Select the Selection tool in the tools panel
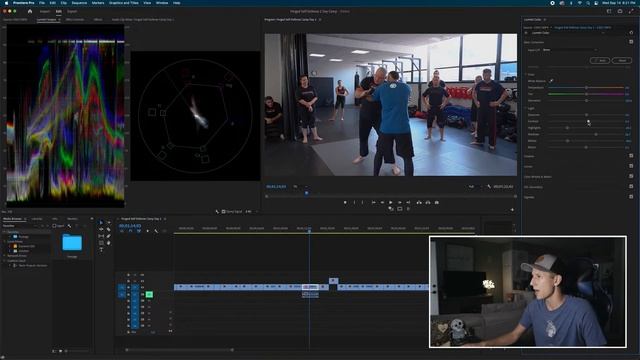 pos(101,222)
